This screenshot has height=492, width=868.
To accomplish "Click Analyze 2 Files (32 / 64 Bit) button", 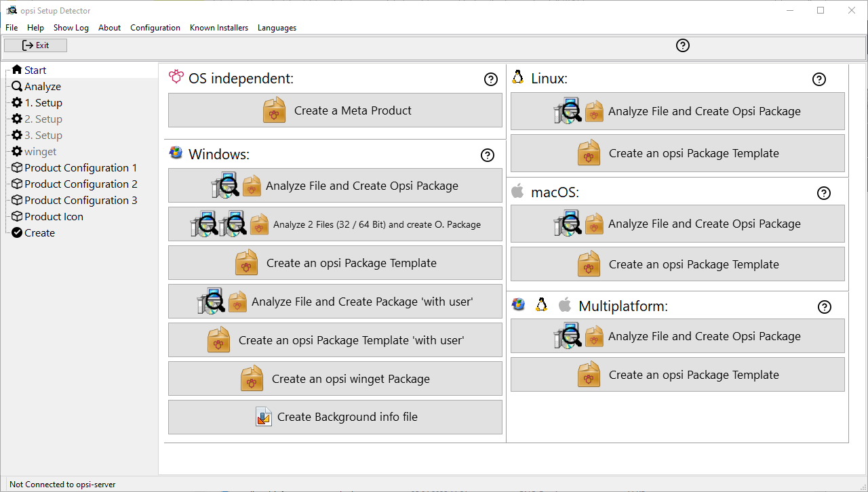I will pos(335,224).
